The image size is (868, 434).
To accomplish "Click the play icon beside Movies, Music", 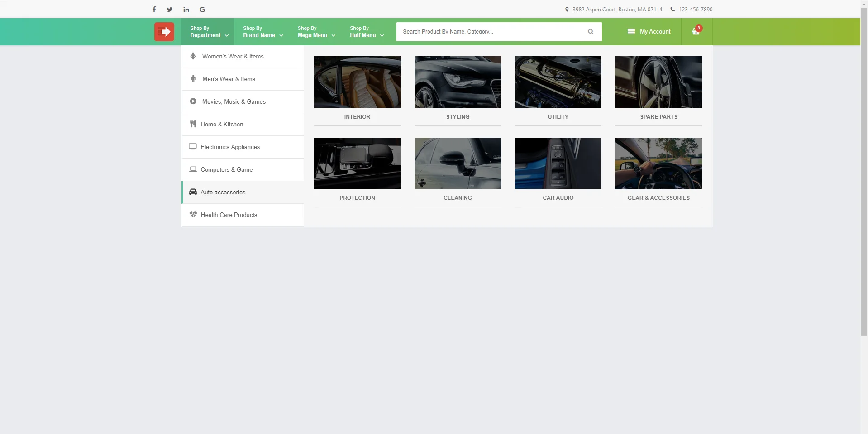I will (193, 101).
